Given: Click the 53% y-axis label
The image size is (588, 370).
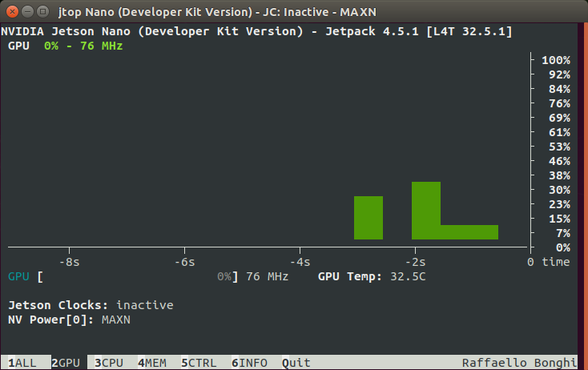Looking at the screenshot, I should [559, 147].
